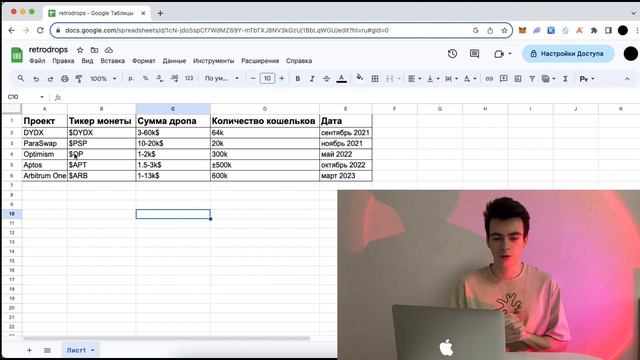The height and width of the screenshot is (360, 640).
Task: Format selected cell as percent
Action: pos(145,78)
